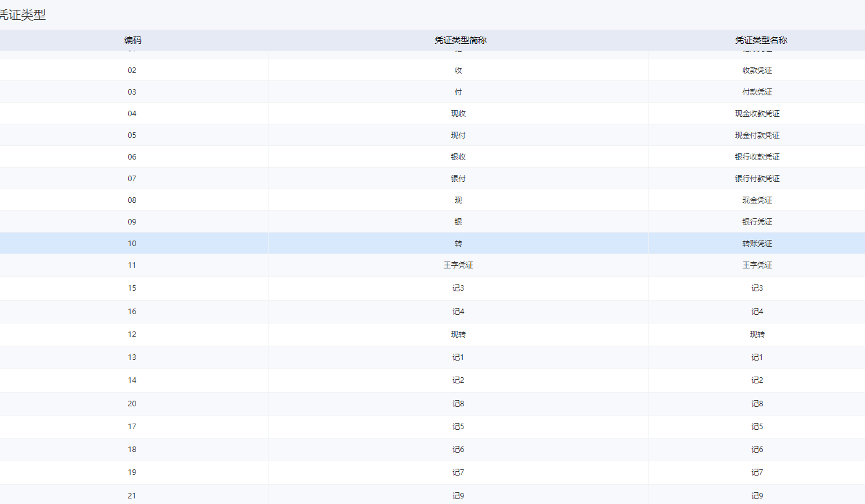
Task: Click the 编码 column header
Action: click(132, 40)
